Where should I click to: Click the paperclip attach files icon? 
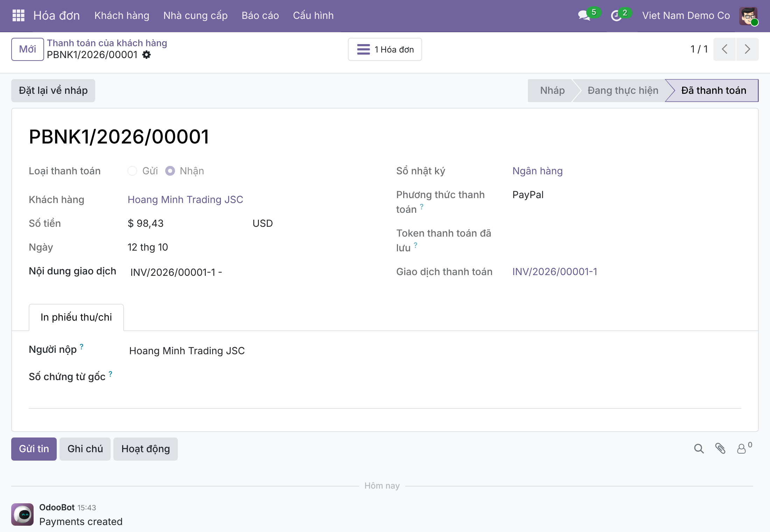coord(720,449)
